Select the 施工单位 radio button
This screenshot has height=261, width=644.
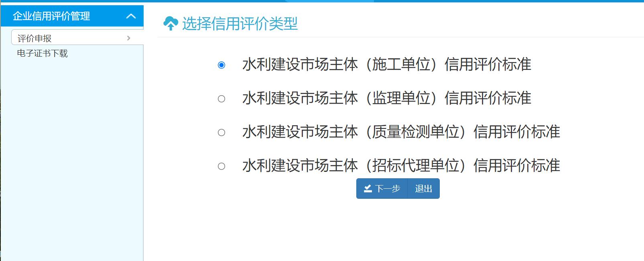[221, 65]
